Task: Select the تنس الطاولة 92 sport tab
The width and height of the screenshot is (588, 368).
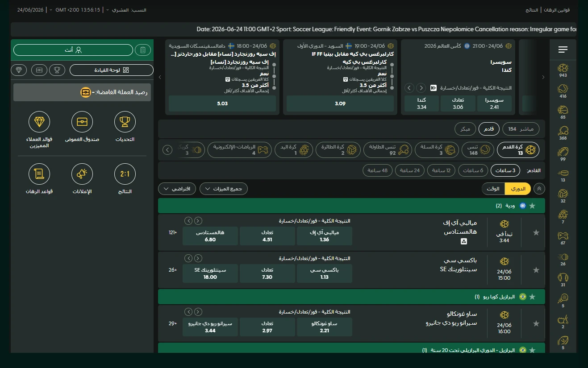Action: pyautogui.click(x=388, y=149)
